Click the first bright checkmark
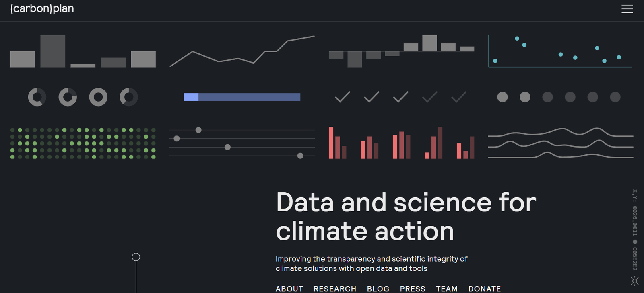This screenshot has height=293, width=644. coord(343,97)
